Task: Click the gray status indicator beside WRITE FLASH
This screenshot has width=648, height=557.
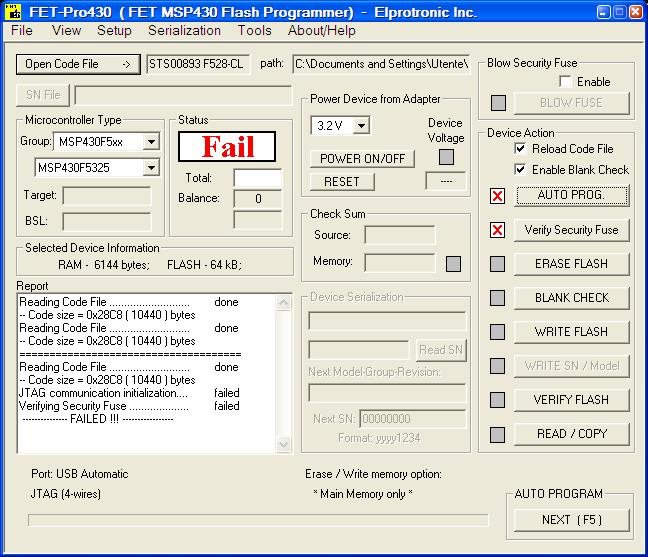Action: (x=497, y=332)
